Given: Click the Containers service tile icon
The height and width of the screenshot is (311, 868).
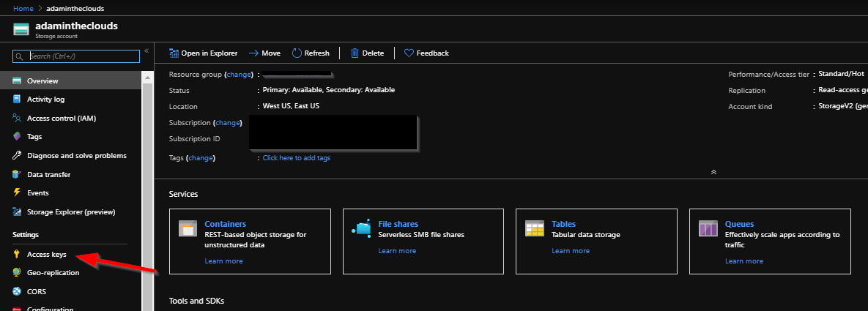Looking at the screenshot, I should (x=188, y=228).
